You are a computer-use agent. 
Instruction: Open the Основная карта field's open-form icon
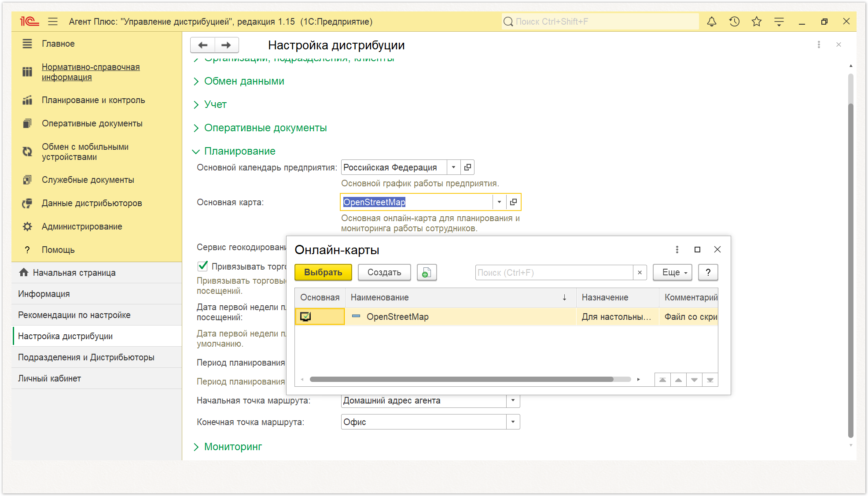pos(513,202)
